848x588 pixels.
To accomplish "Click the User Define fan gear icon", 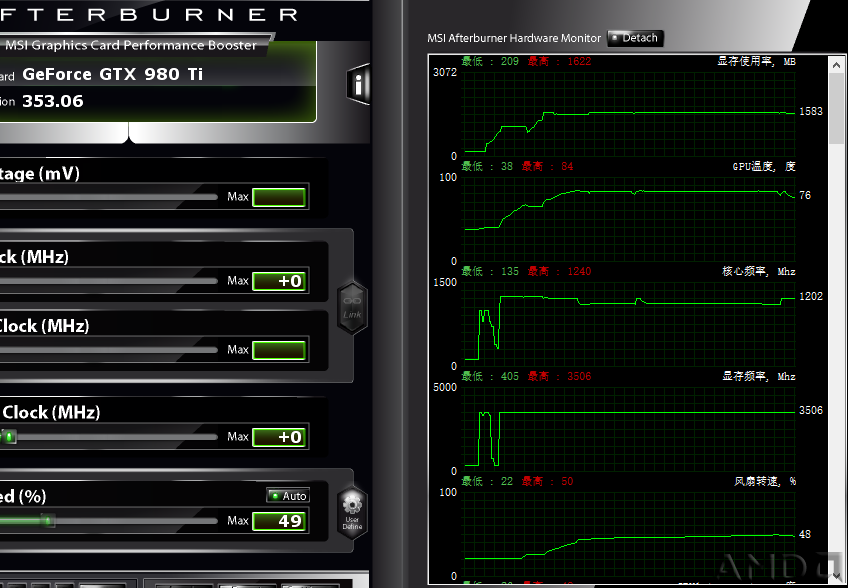I will point(352,513).
